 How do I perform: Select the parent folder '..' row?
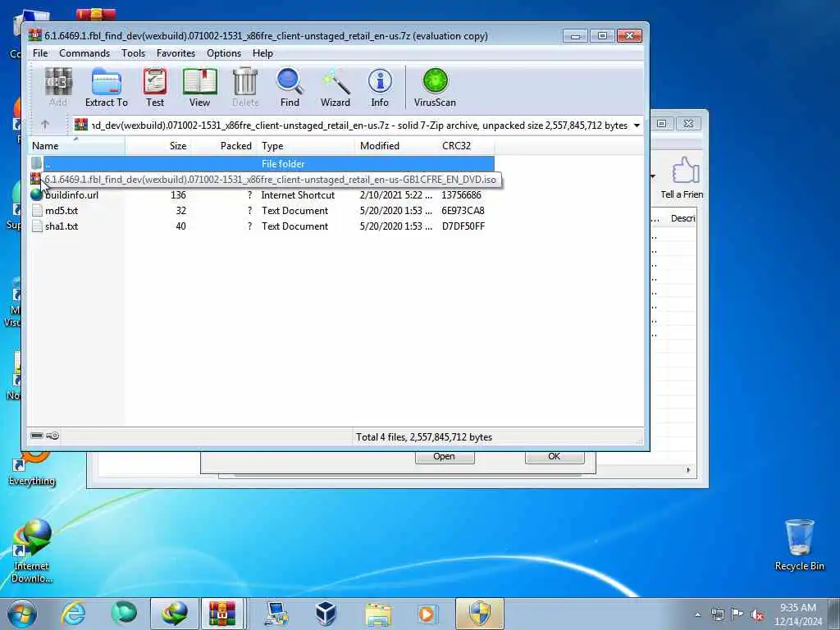(262, 163)
